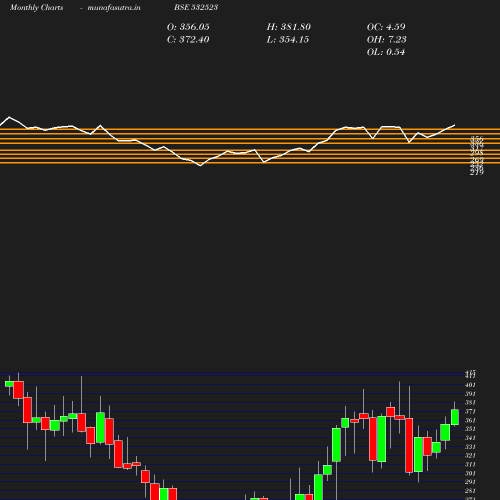Click the 321 price axis label
Screen dimensions: 500x500
tap(470, 455)
